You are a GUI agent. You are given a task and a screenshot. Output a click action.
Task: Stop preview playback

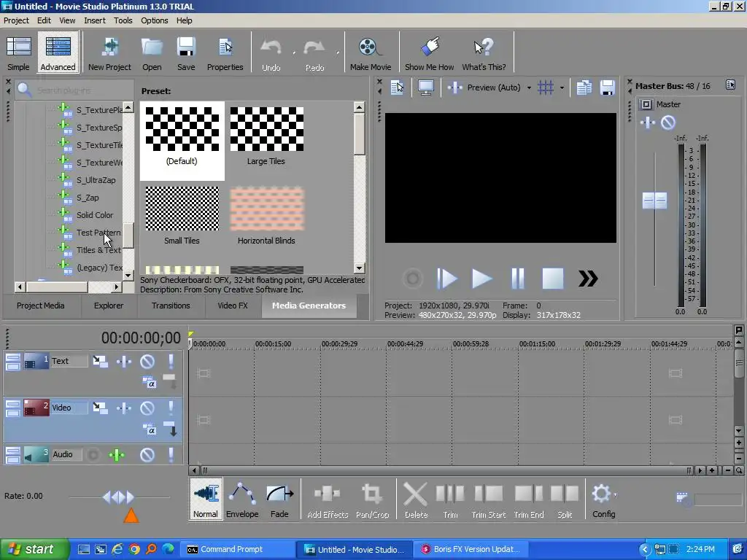pyautogui.click(x=553, y=279)
